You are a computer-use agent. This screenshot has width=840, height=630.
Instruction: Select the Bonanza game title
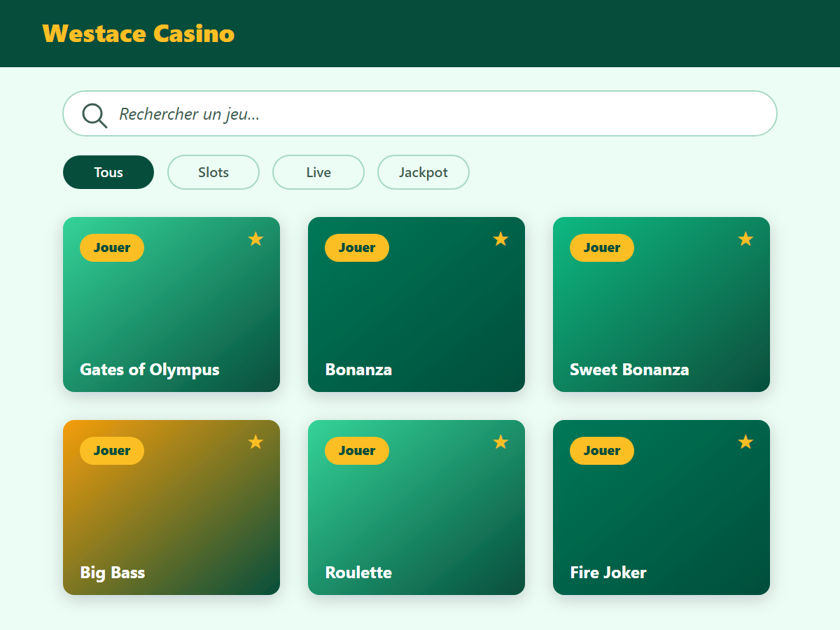pos(358,370)
